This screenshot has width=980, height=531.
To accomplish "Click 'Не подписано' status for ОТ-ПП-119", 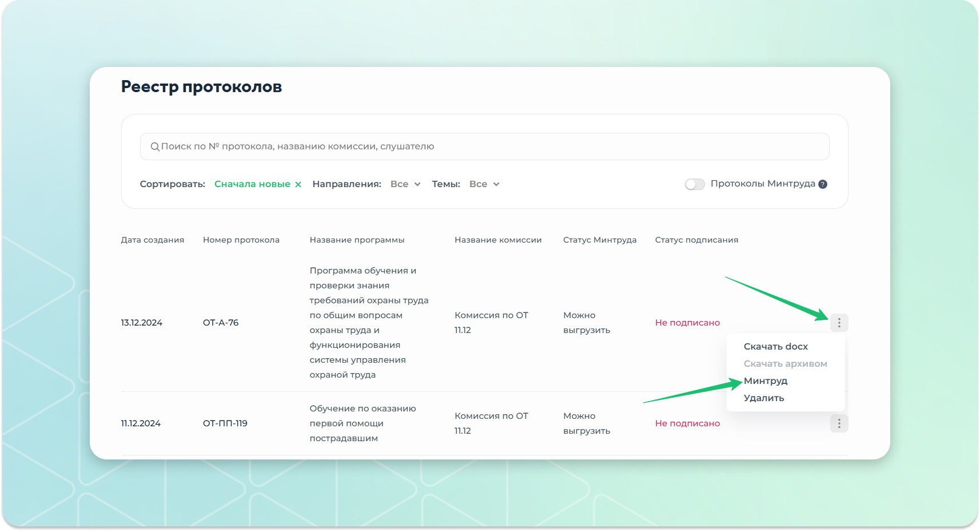I will click(687, 423).
